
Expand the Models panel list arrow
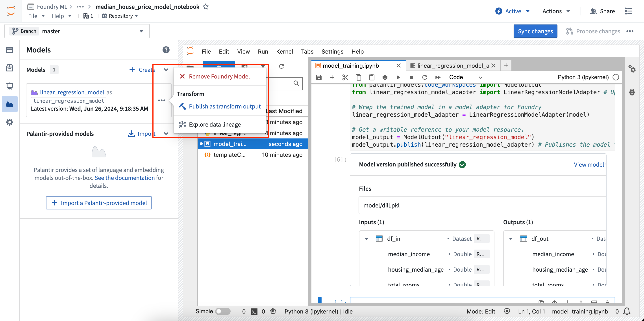click(x=167, y=69)
